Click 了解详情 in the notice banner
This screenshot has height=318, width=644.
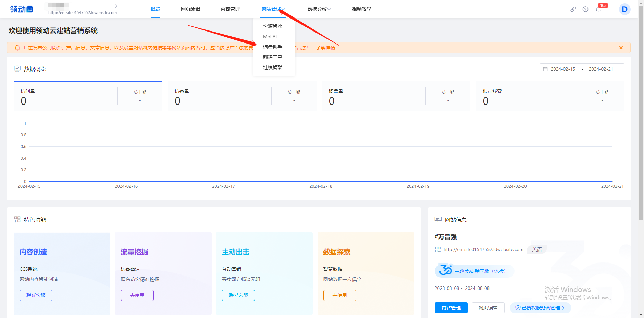click(x=326, y=48)
